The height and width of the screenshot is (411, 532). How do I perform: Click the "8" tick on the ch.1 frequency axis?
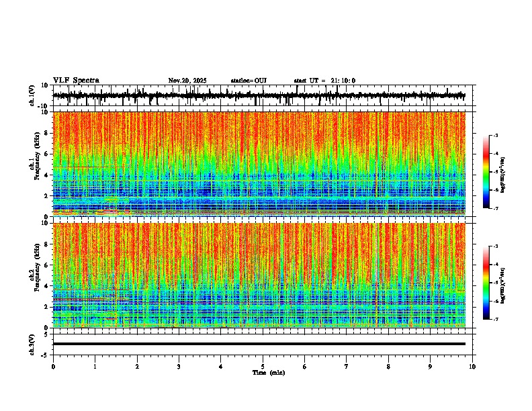[47, 133]
